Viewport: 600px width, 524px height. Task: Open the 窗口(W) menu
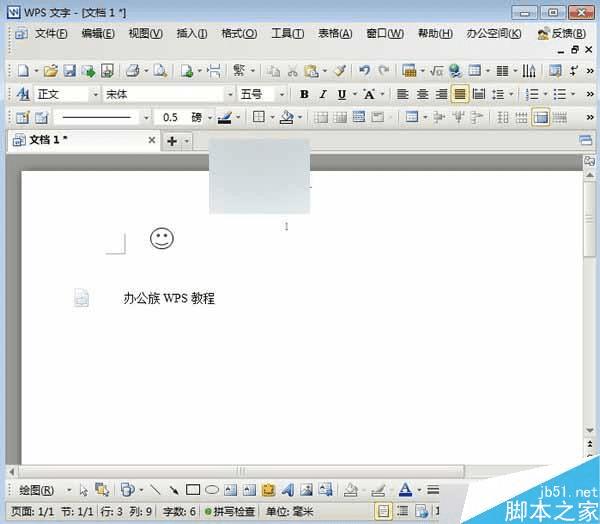point(385,34)
